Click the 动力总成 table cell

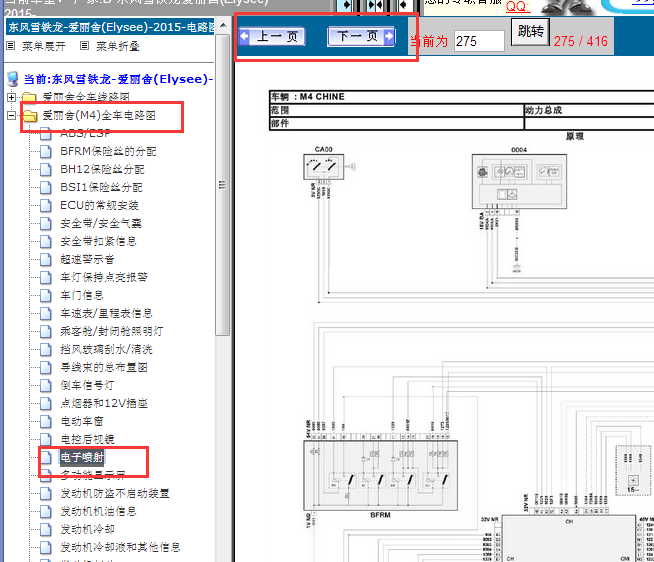589,110
